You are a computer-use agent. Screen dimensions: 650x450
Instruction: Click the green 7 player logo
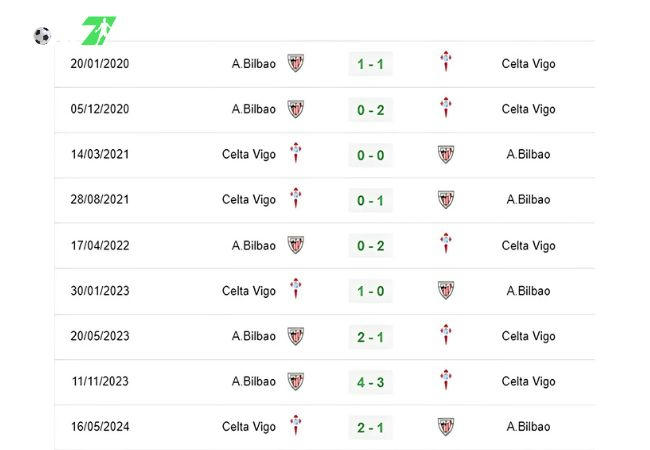coord(99,30)
